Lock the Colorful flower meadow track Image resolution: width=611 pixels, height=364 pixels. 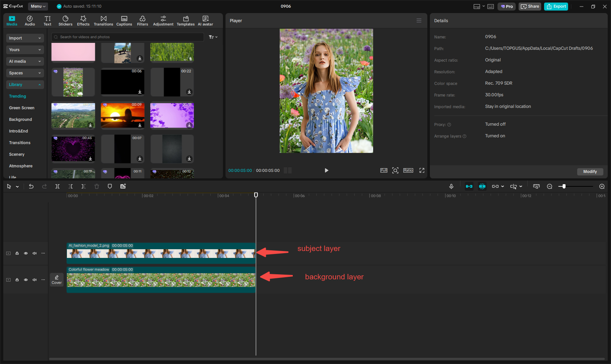click(17, 280)
